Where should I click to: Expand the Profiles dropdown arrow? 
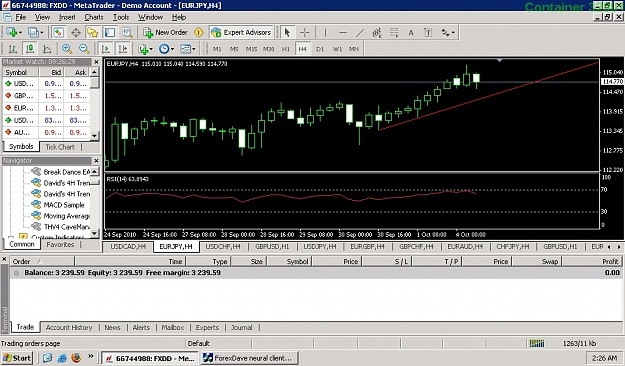pos(41,33)
